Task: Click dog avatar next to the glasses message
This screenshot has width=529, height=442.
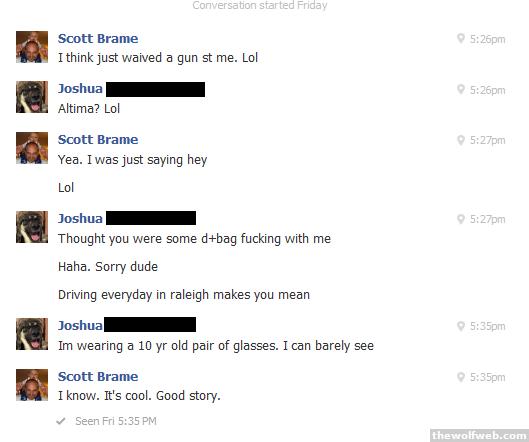Action: [32, 334]
